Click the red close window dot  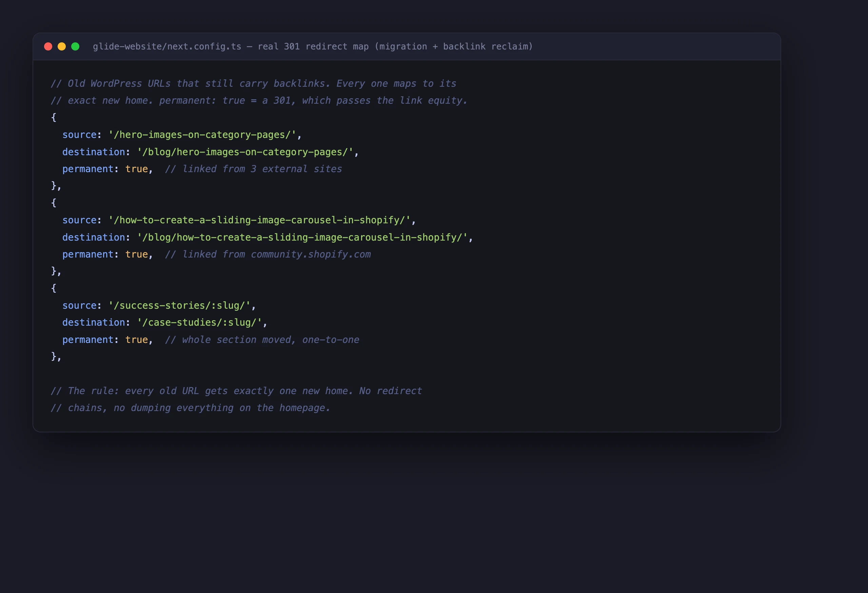tap(48, 46)
